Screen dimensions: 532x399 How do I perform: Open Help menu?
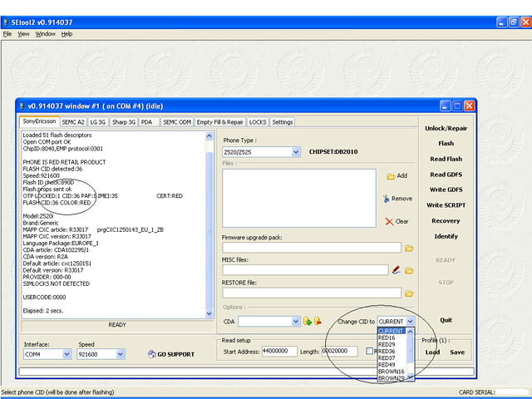(66, 34)
